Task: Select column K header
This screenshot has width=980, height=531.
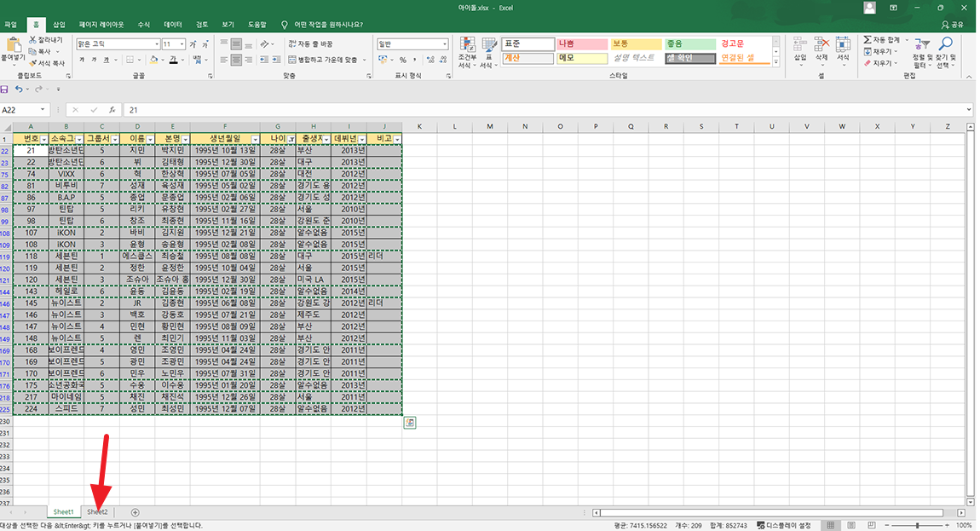Action: point(419,126)
